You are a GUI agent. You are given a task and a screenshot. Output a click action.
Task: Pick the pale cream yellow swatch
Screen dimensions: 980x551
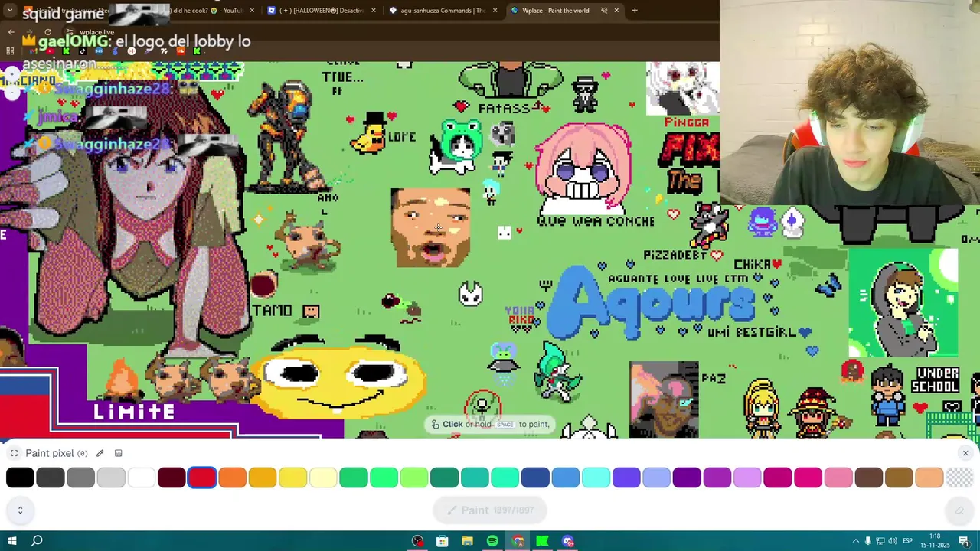(323, 478)
